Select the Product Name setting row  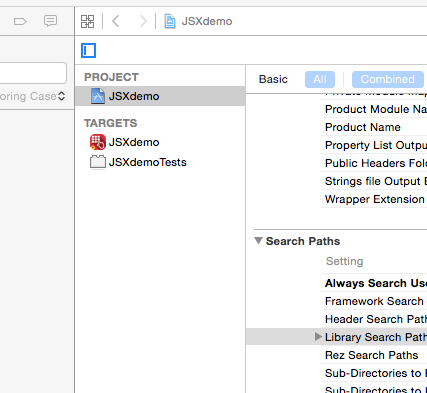(374, 127)
